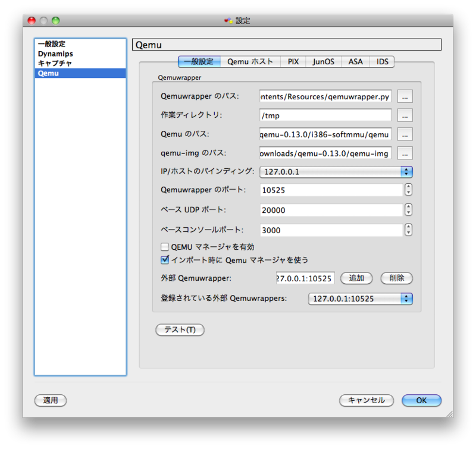Enable the QEMU マネージャを有効 checkbox
Screen dimensions: 476x449
tap(165, 247)
